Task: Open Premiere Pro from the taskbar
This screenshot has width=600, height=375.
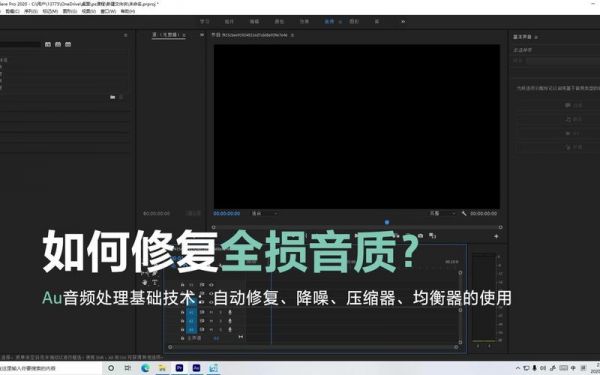Action: tap(179, 368)
